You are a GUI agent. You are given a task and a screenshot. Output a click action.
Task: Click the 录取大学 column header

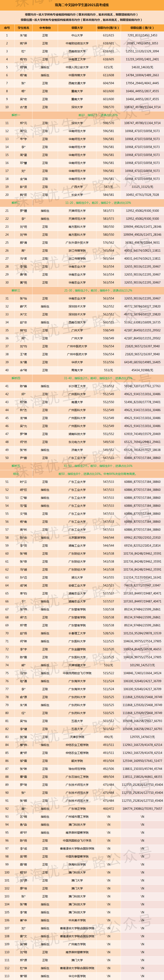click(77, 28)
